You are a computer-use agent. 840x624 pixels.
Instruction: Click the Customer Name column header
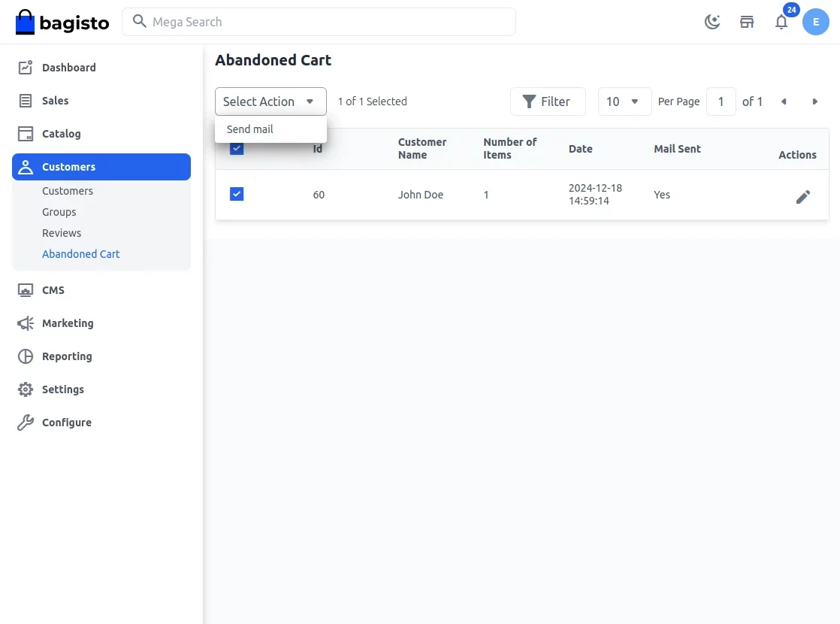tap(422, 149)
